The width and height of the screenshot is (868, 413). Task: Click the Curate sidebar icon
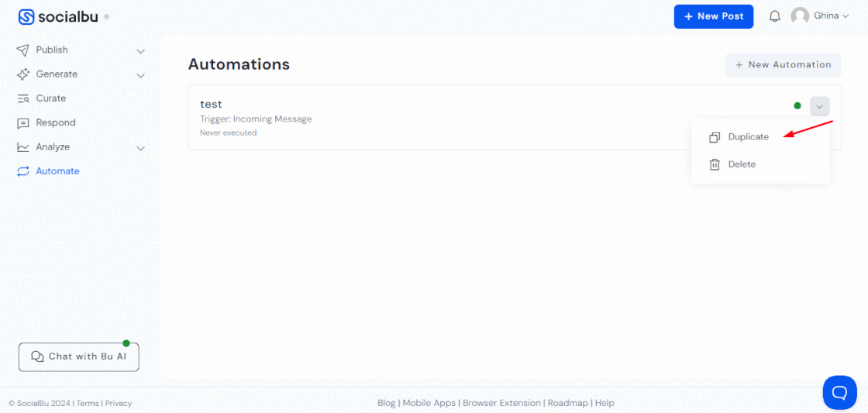23,98
